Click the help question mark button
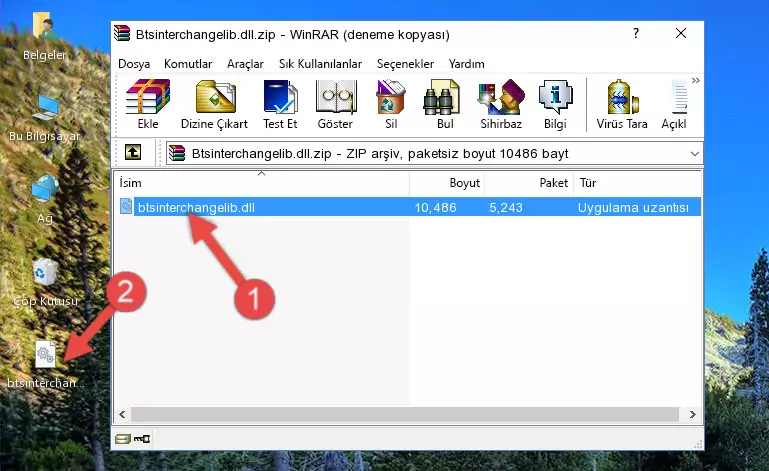 point(636,33)
